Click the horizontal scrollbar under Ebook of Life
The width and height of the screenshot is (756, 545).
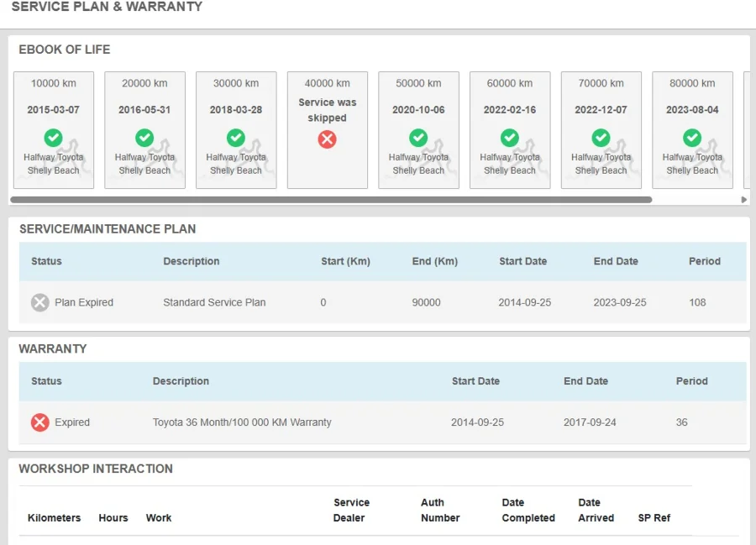click(x=331, y=200)
